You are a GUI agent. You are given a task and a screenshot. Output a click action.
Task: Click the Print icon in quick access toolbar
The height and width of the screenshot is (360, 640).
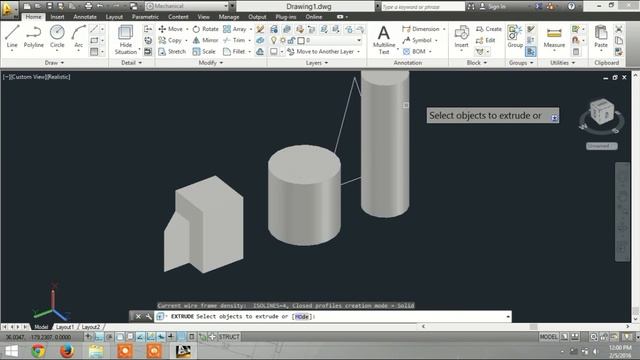(x=89, y=6)
